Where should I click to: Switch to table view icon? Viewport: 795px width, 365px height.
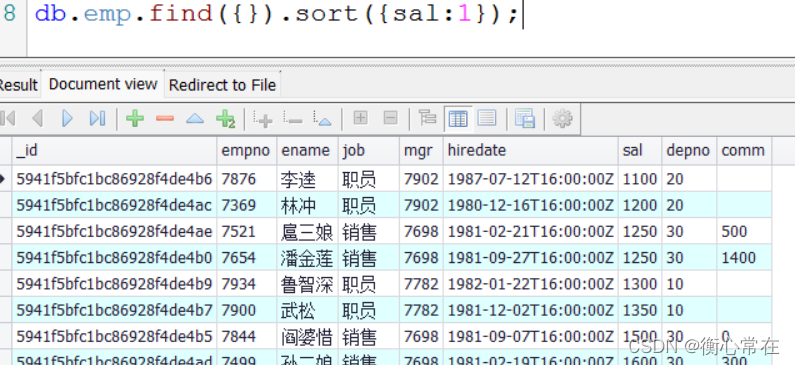pos(458,119)
